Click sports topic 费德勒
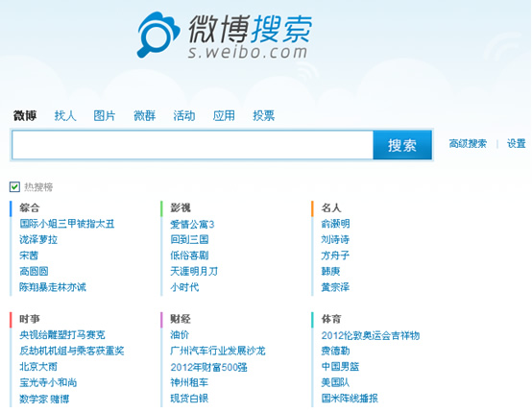532x413 pixels. pyautogui.click(x=335, y=351)
